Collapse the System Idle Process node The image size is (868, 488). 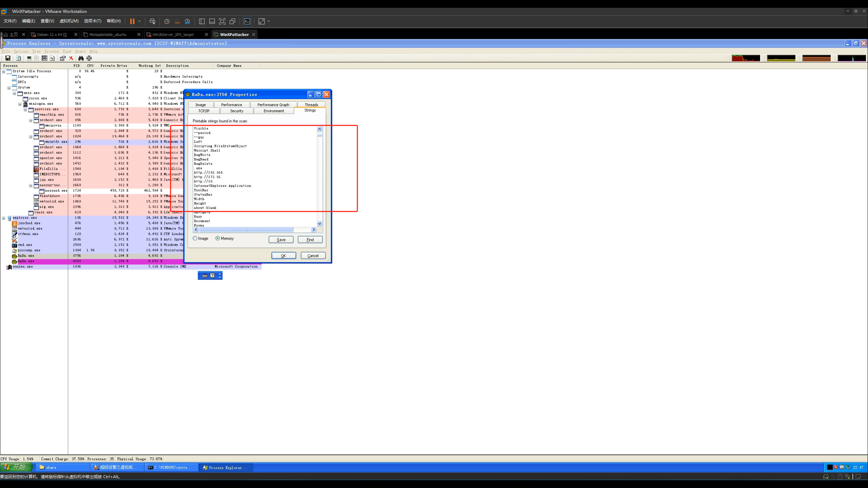point(4,72)
